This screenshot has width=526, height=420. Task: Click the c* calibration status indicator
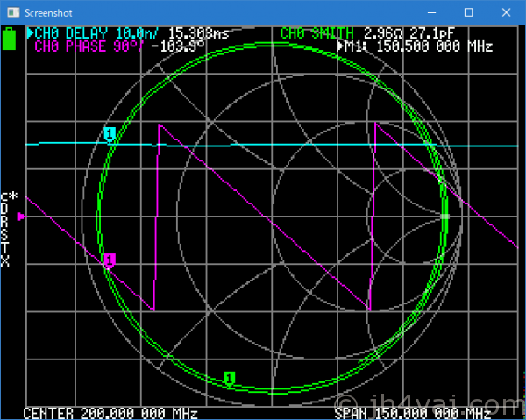pos(9,197)
